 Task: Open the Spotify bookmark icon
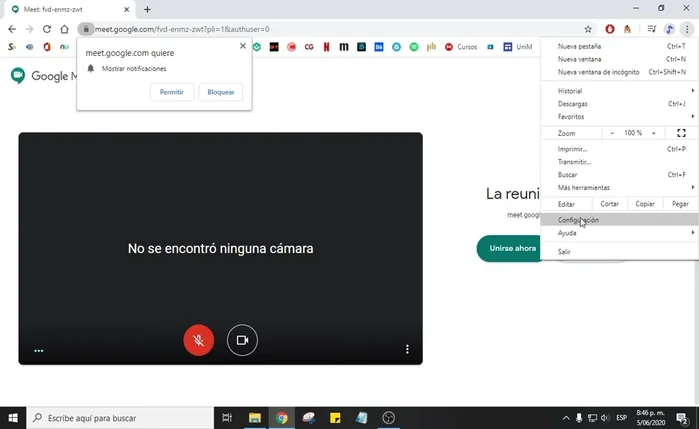coord(414,47)
